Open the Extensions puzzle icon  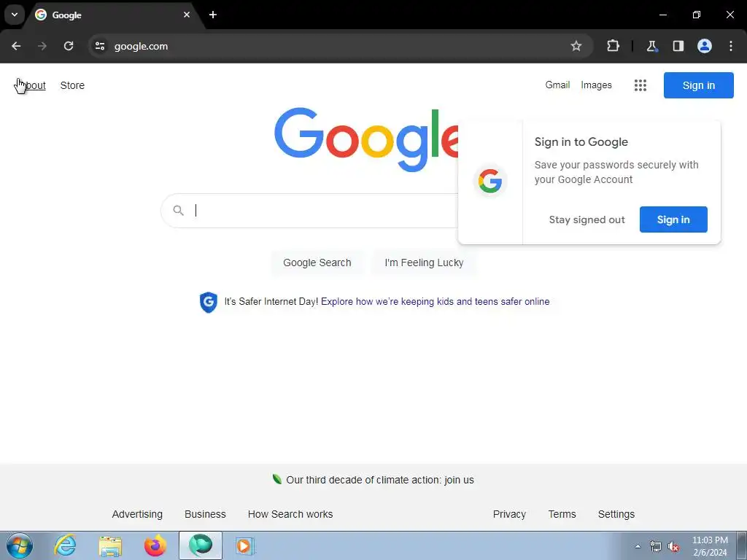613,46
